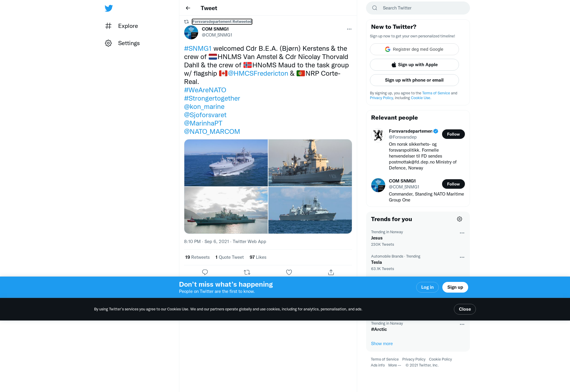570x392 pixels.
Task: Open the share tweet icon
Action: coord(331,272)
